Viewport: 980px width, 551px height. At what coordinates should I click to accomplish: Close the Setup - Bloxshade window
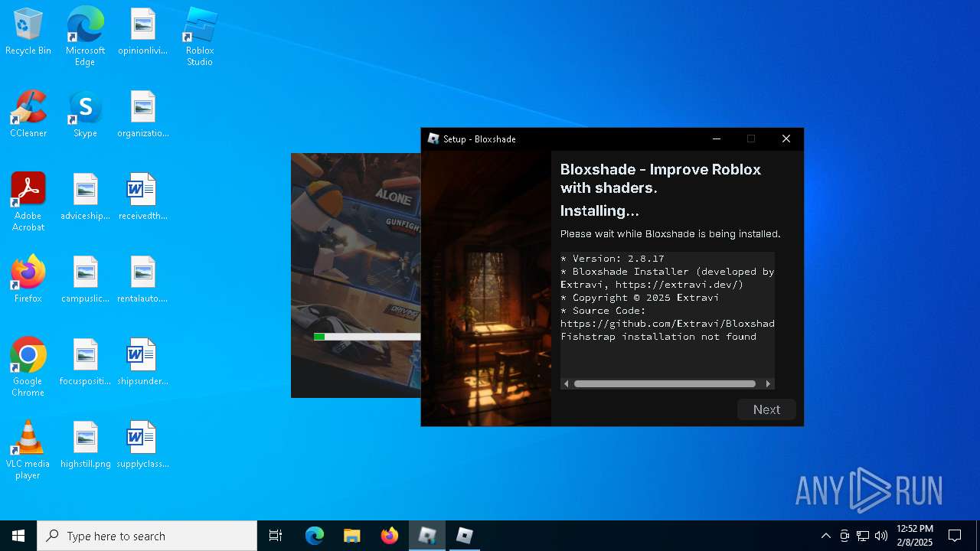point(786,139)
